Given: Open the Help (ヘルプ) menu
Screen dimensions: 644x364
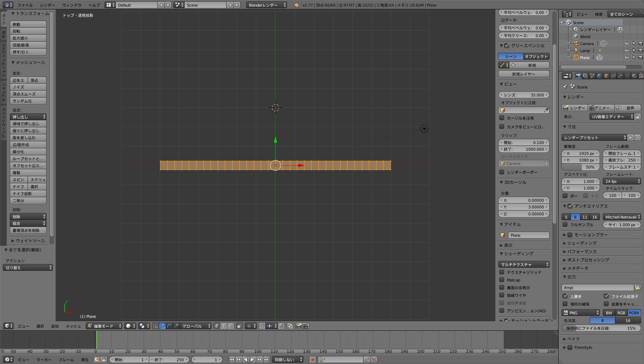Looking at the screenshot, I should 94,5.
